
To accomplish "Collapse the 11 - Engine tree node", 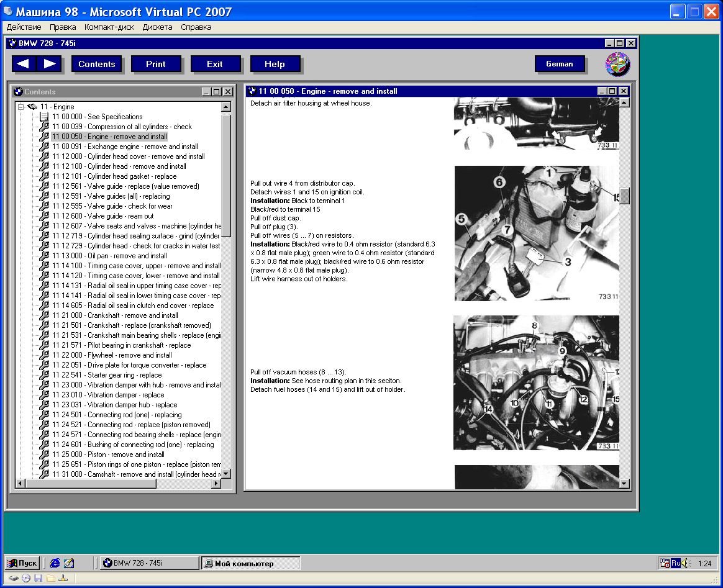I will [x=20, y=107].
